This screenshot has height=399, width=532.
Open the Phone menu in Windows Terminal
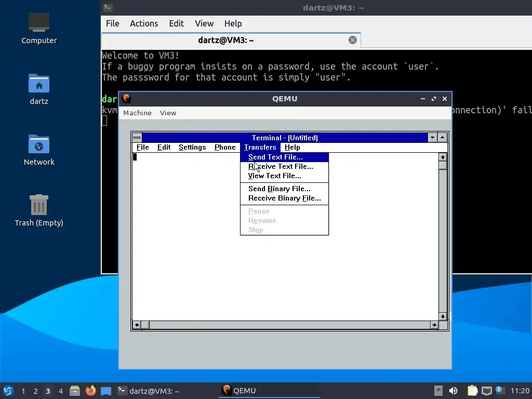pos(225,147)
